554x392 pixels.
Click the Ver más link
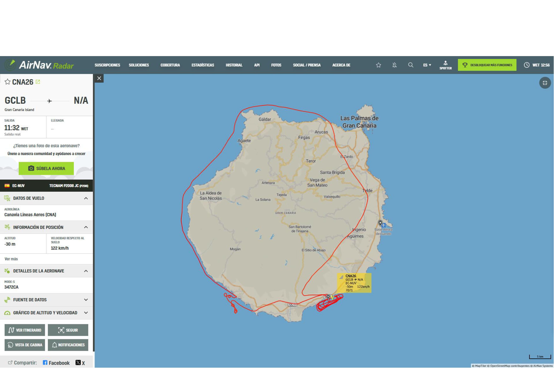click(11, 259)
